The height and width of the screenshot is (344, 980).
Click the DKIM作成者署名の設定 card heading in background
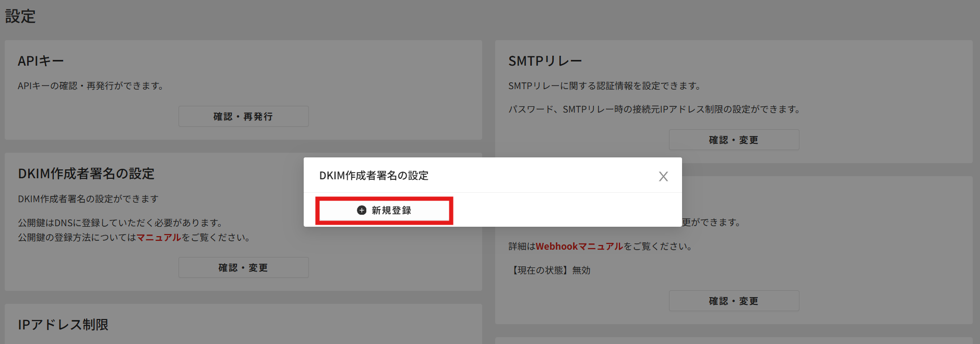(86, 174)
